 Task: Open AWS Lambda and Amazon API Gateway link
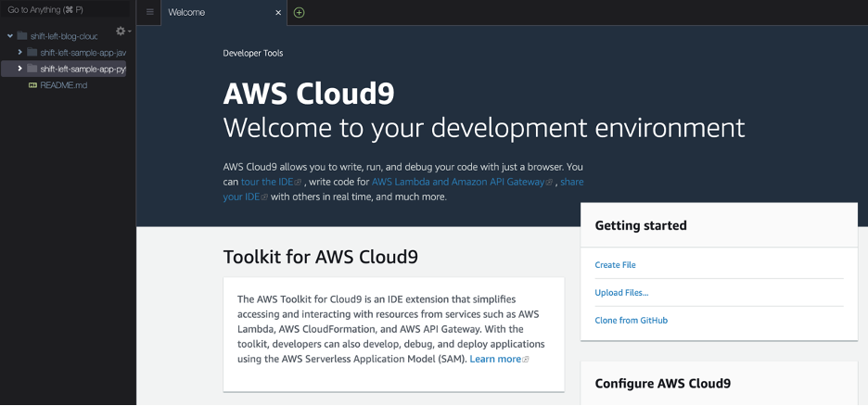click(x=458, y=182)
